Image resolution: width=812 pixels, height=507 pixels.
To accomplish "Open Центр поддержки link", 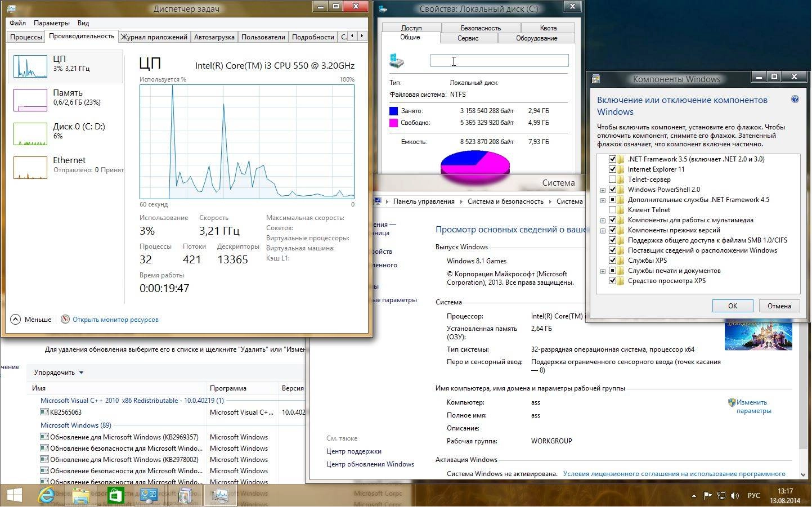I will coord(354,451).
